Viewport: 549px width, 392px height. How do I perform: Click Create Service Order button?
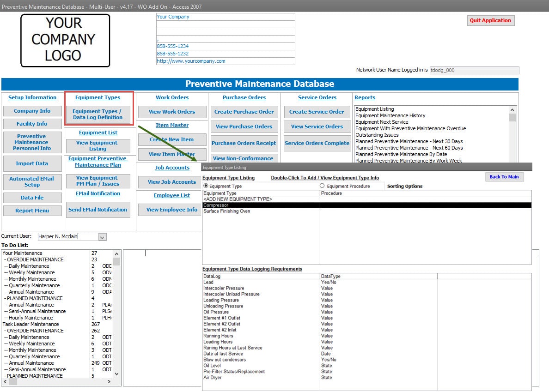(317, 112)
